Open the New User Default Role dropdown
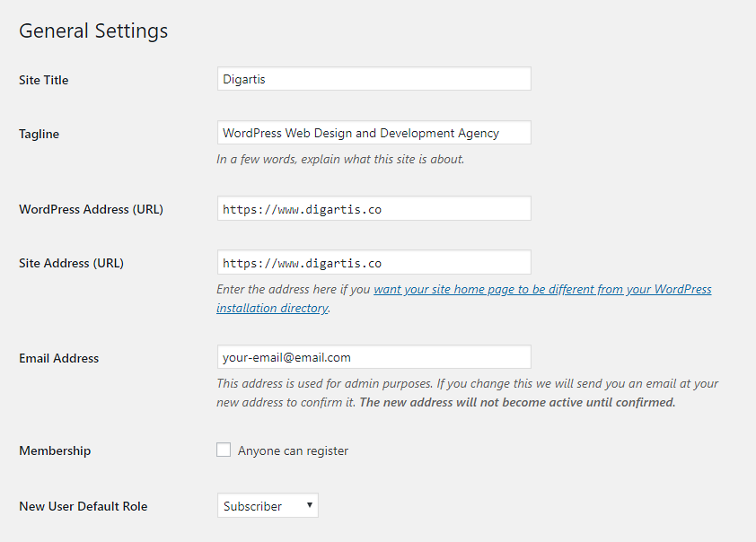This screenshot has width=756, height=542. point(268,505)
